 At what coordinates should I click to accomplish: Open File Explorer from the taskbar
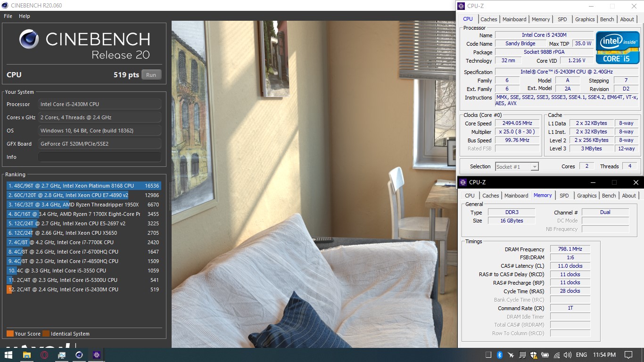coord(26,355)
